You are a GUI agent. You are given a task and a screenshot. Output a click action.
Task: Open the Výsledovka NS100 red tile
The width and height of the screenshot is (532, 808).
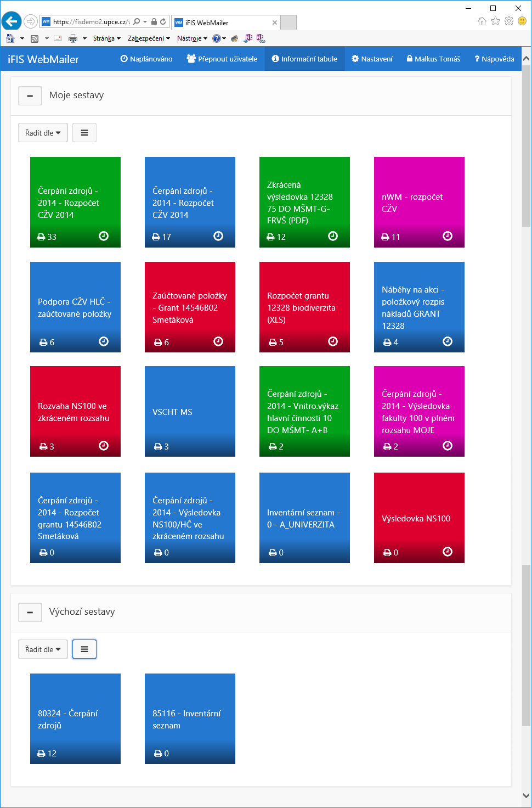(419, 518)
